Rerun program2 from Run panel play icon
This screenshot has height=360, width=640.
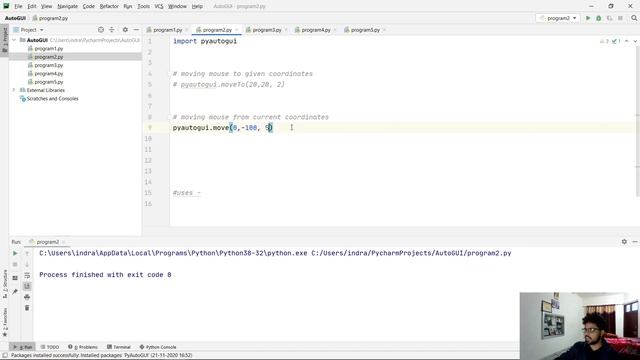[x=15, y=253]
